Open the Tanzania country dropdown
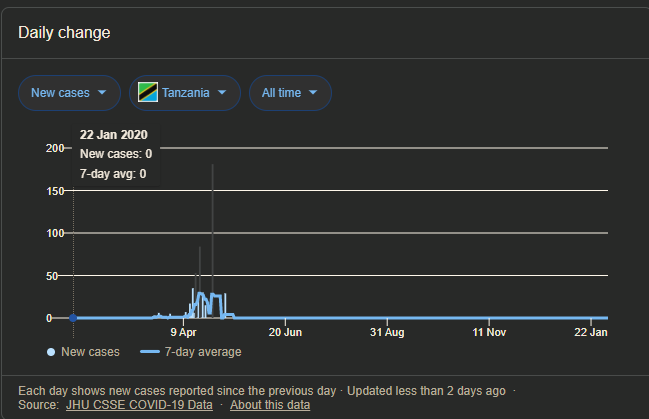This screenshot has width=649, height=419. coord(185,93)
